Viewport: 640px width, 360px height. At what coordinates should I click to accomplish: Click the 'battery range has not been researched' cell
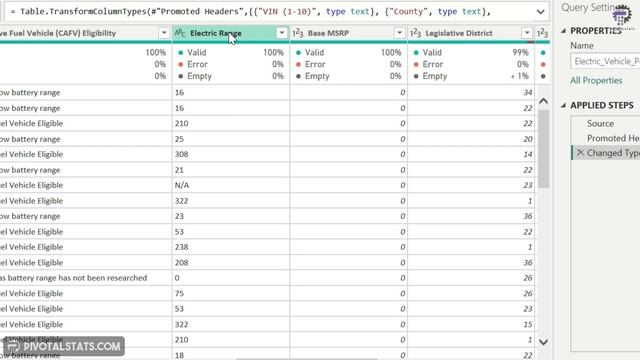click(x=86, y=278)
